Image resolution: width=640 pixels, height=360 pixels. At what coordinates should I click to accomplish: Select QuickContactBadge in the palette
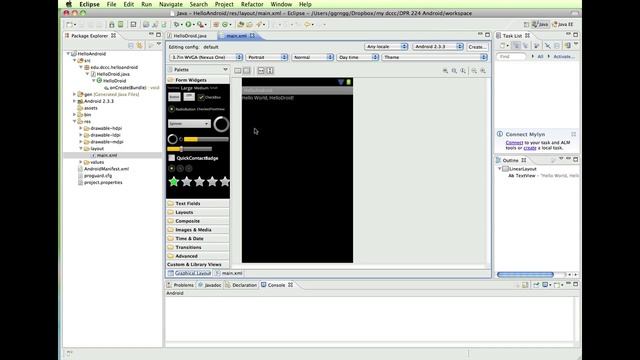(x=193, y=158)
